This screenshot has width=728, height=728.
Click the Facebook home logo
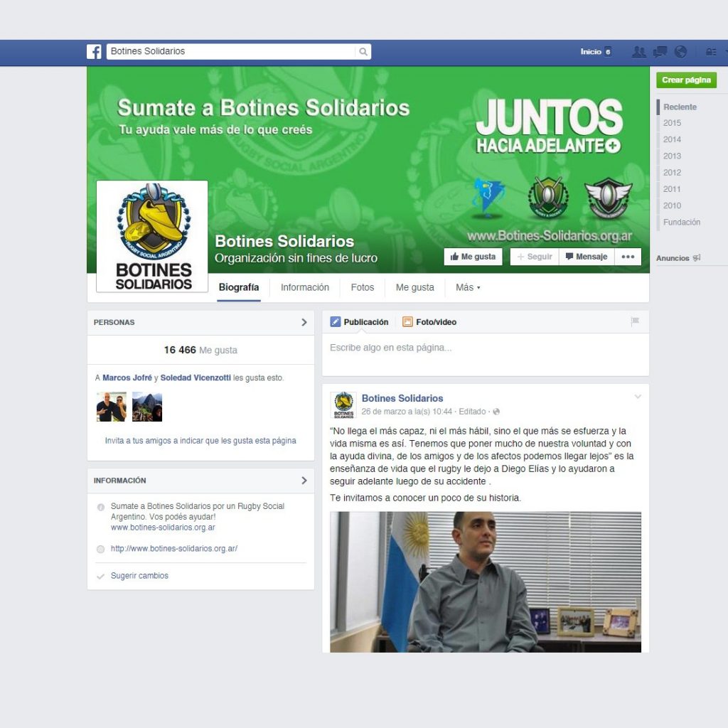(x=95, y=51)
